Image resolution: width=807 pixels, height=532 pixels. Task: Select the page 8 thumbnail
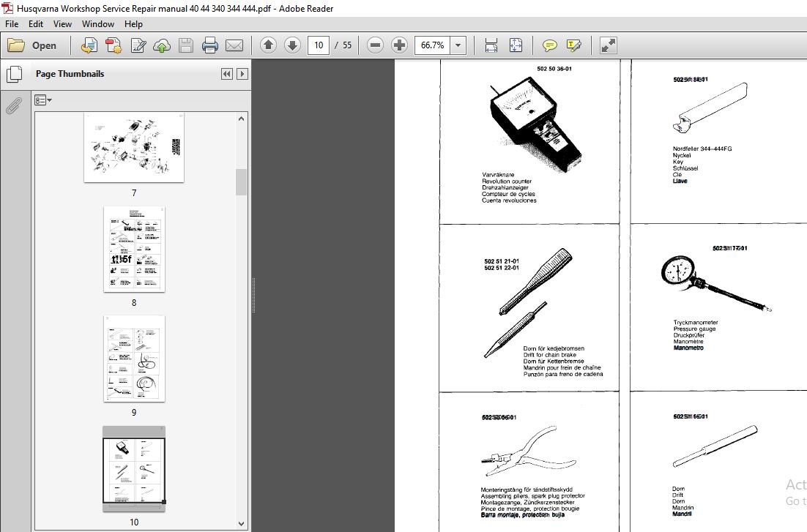134,249
